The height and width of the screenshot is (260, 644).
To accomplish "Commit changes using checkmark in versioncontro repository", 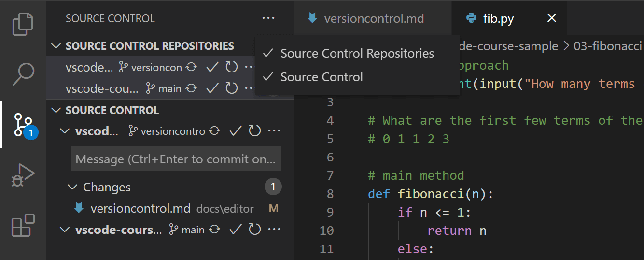I will (235, 131).
